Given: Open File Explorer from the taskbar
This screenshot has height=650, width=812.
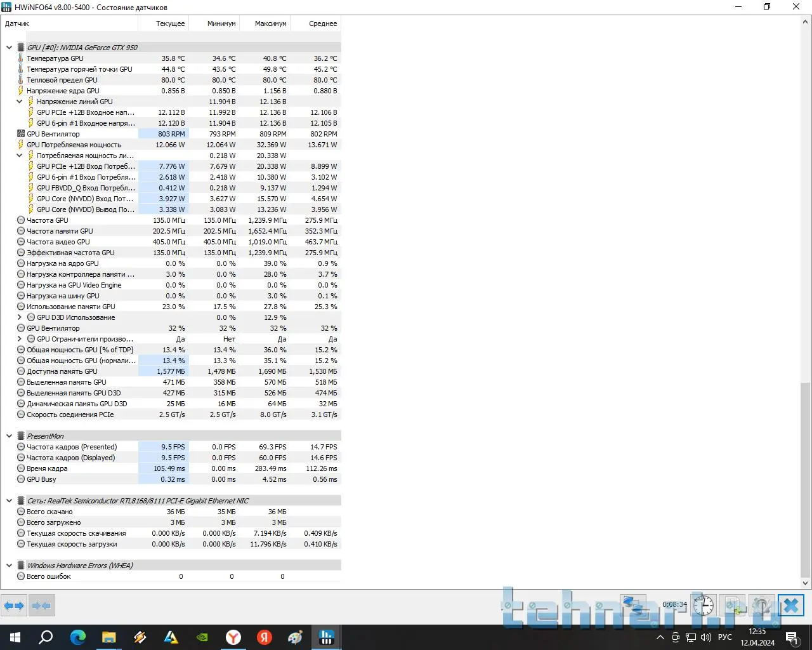Looking at the screenshot, I should point(108,637).
